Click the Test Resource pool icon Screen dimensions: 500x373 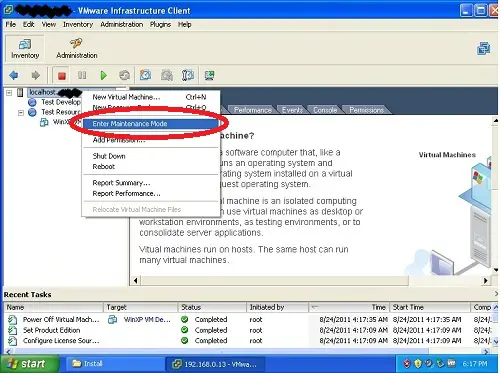[32, 112]
